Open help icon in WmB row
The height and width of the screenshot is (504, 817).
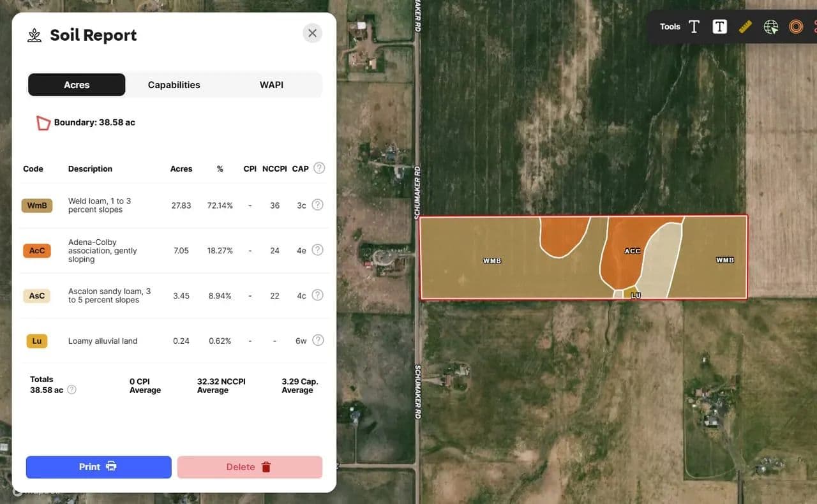click(x=317, y=205)
